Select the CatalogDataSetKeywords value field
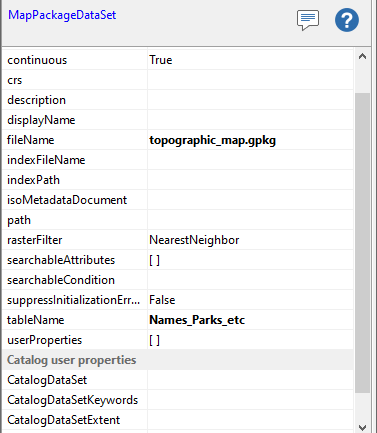This screenshot has height=433, width=377. click(250, 400)
